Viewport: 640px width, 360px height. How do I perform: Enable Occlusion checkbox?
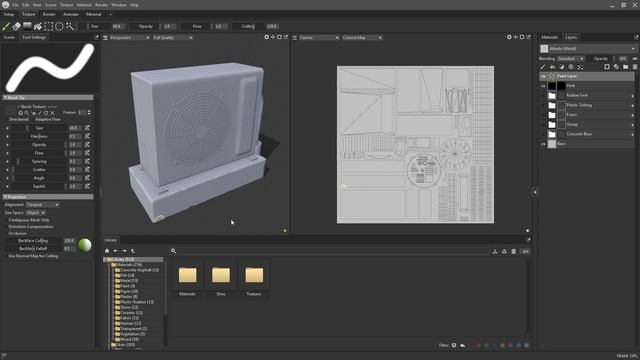pos(6,233)
